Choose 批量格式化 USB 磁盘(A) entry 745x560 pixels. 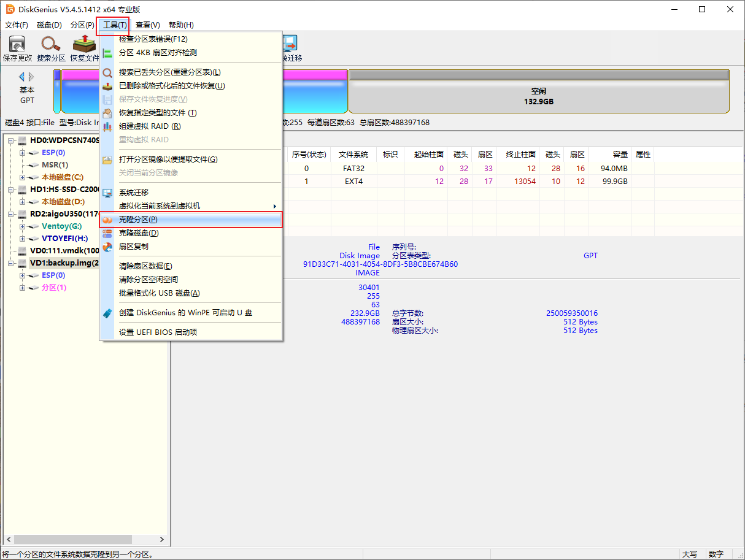click(191, 293)
